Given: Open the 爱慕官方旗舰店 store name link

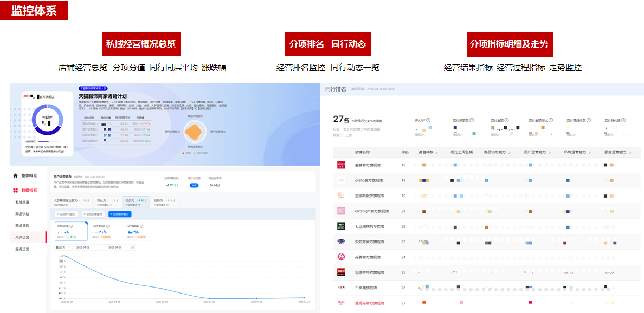Looking at the screenshot, I should point(367,165).
